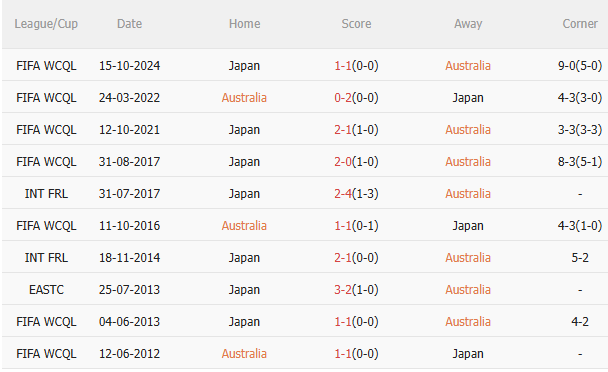
Task: Click the Date column header
Action: (x=130, y=24)
